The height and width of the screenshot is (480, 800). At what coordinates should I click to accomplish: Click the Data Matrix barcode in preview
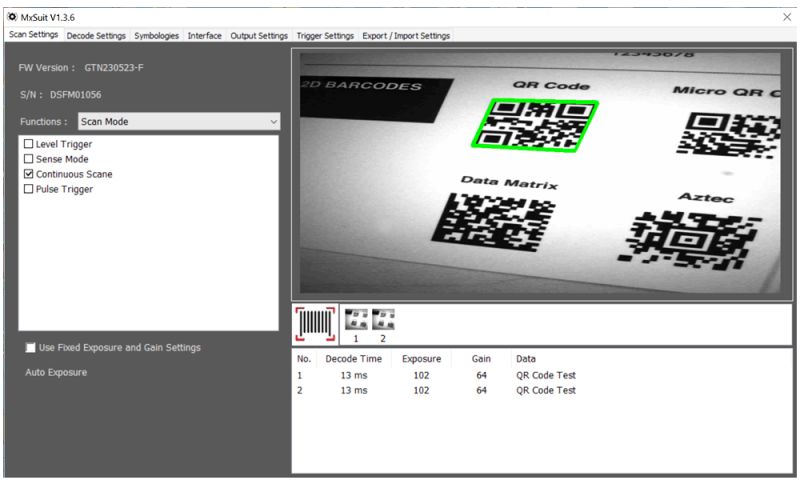pyautogui.click(x=493, y=222)
